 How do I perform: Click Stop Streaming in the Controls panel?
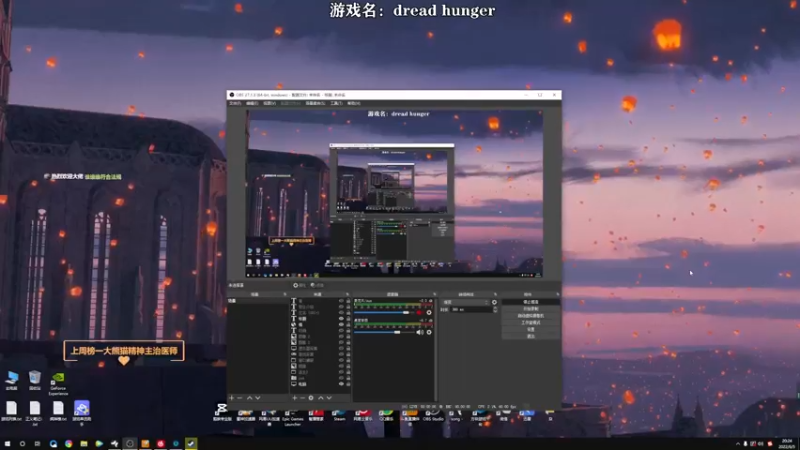pos(531,302)
